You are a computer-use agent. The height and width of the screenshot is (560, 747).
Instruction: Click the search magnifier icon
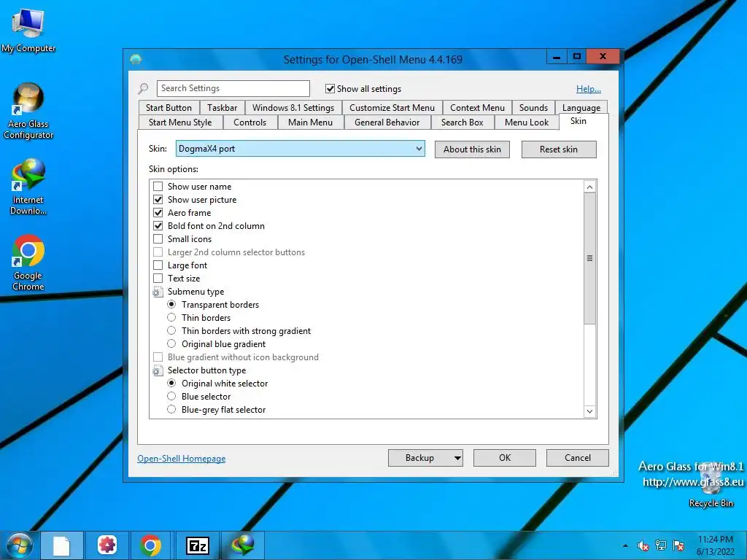pos(143,88)
